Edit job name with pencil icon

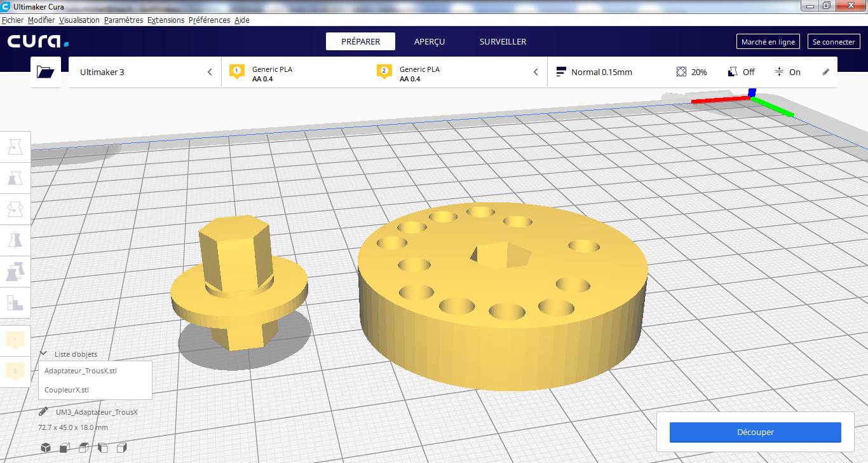[x=44, y=411]
